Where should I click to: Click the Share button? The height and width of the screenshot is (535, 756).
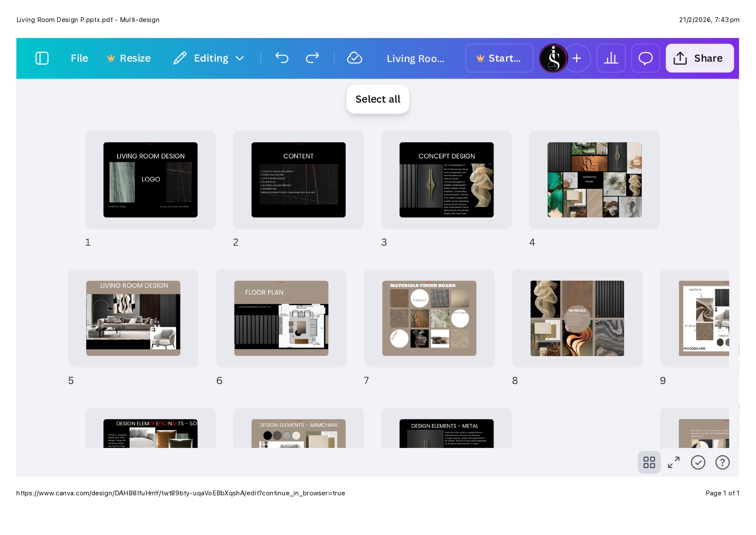pyautogui.click(x=699, y=58)
